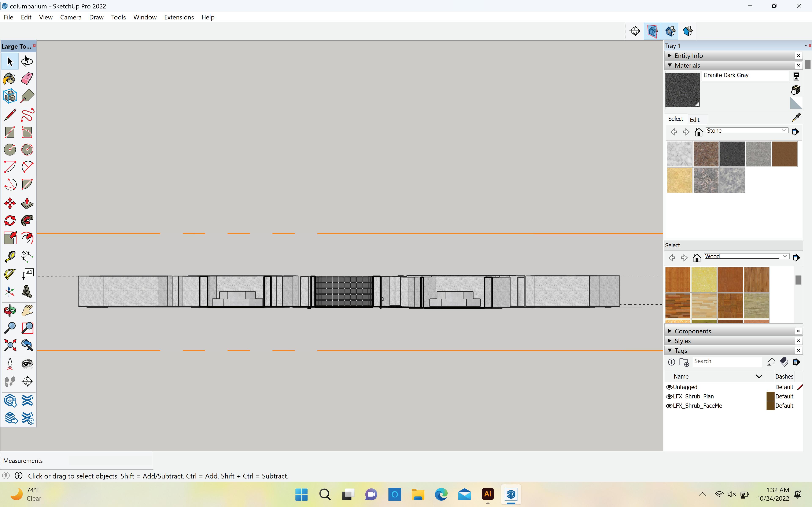Click the Zoom Extents tool

[9, 345]
